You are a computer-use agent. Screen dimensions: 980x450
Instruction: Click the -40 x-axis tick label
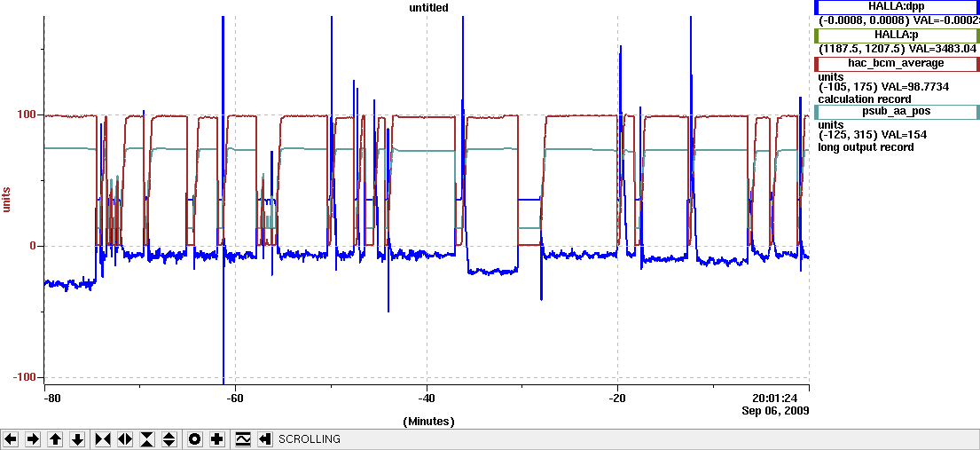click(x=427, y=398)
